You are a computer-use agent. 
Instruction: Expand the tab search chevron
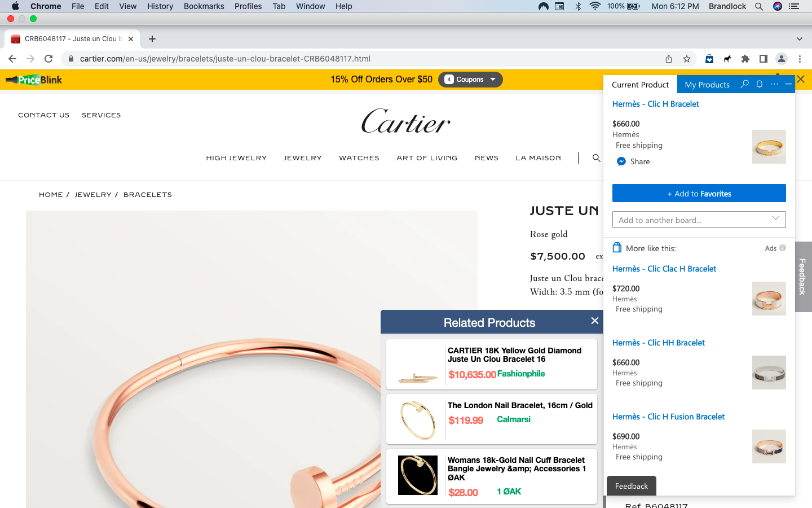tap(800, 39)
